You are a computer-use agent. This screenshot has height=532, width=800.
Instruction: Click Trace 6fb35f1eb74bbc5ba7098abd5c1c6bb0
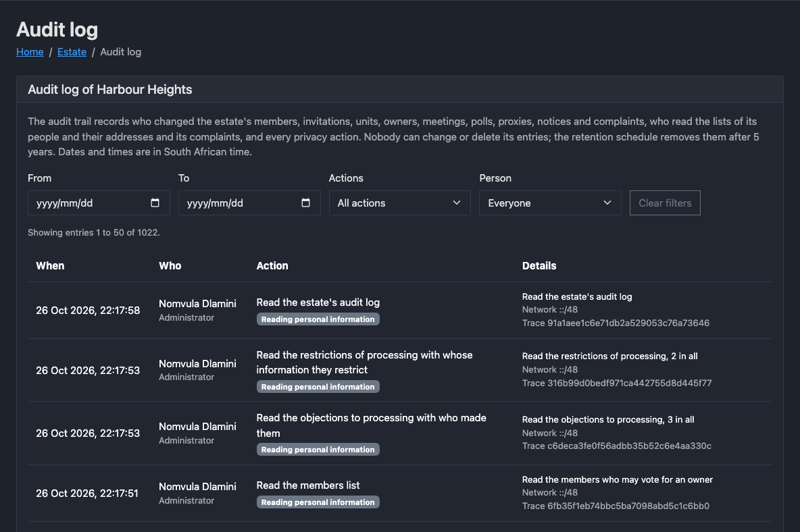[x=616, y=506]
